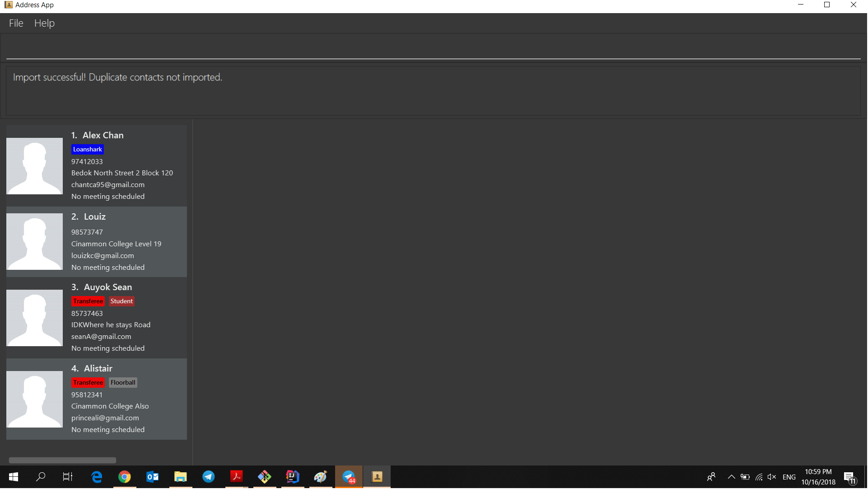Click address Cinammon College Level 19
This screenshot has height=489, width=868.
pos(117,244)
